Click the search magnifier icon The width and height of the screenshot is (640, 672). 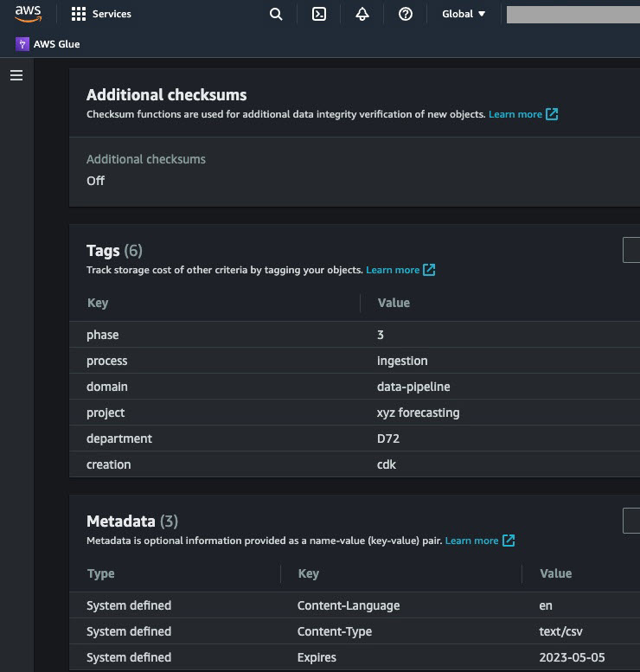click(x=276, y=14)
